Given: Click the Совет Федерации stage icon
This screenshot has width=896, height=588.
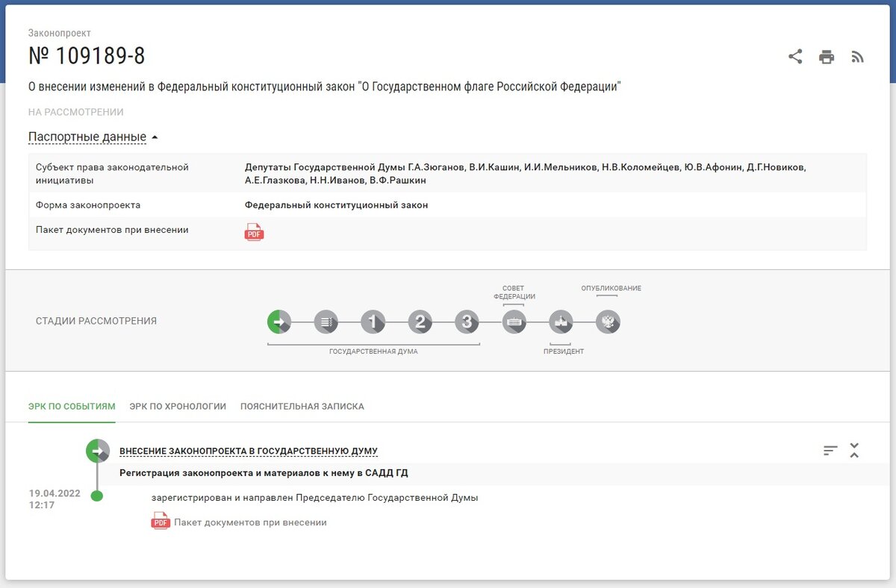Looking at the screenshot, I should pyautogui.click(x=514, y=322).
